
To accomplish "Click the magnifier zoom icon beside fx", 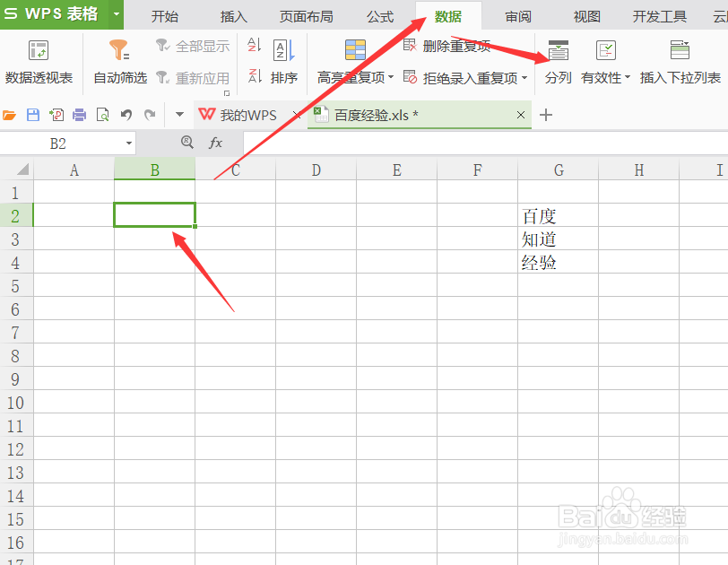I will pyautogui.click(x=187, y=142).
